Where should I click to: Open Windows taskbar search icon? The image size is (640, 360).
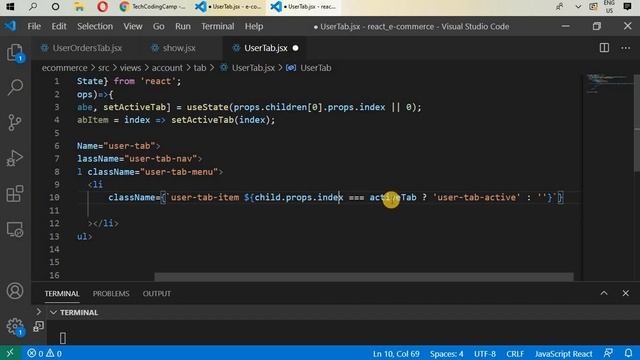[x=33, y=7]
